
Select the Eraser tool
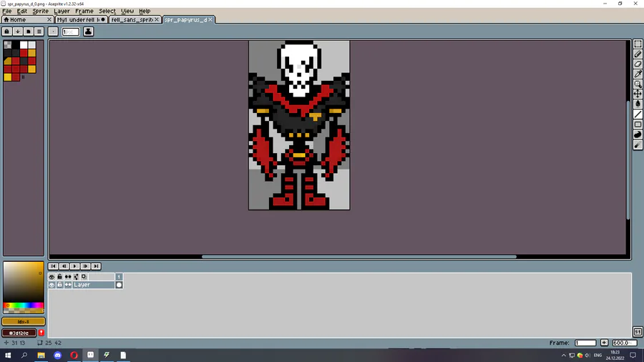638,64
